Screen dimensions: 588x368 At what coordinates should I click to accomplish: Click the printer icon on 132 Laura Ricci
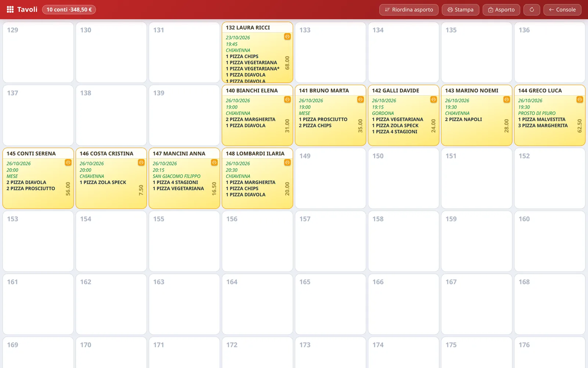tap(287, 36)
